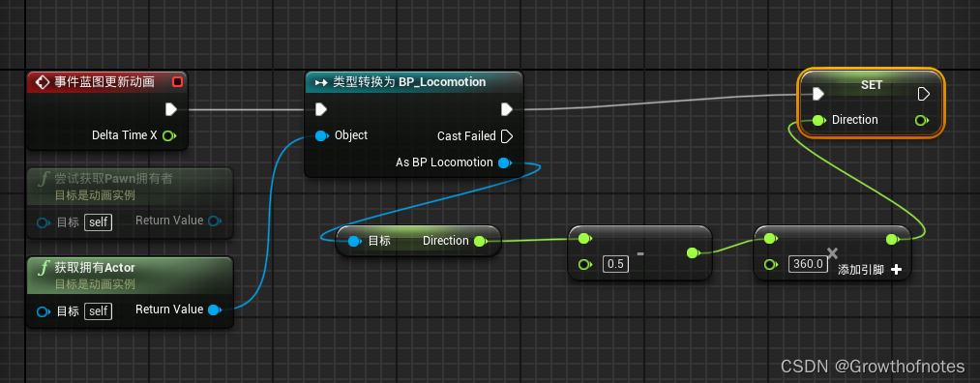Edit the 360.0 value field
The width and height of the screenshot is (980, 383).
808,264
